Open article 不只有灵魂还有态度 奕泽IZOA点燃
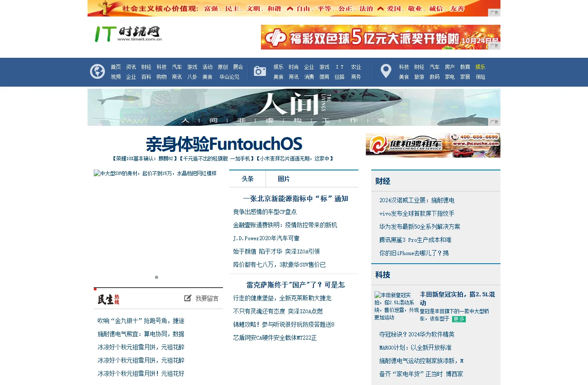 [278, 311]
